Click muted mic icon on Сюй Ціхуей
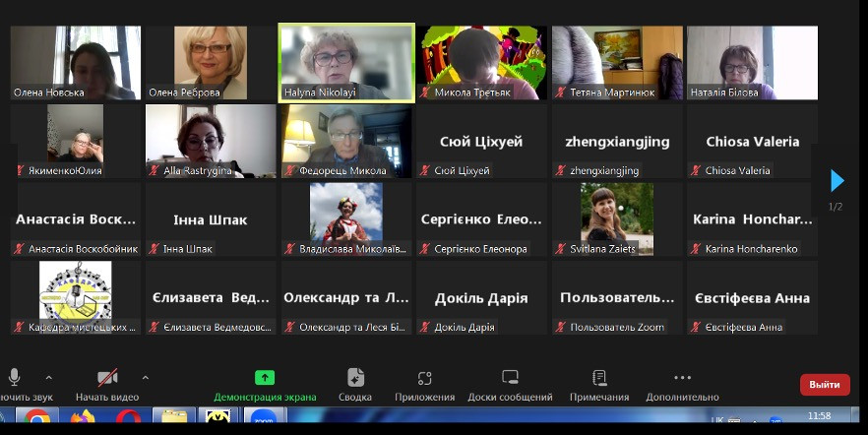Image resolution: width=868 pixels, height=435 pixels. (425, 170)
